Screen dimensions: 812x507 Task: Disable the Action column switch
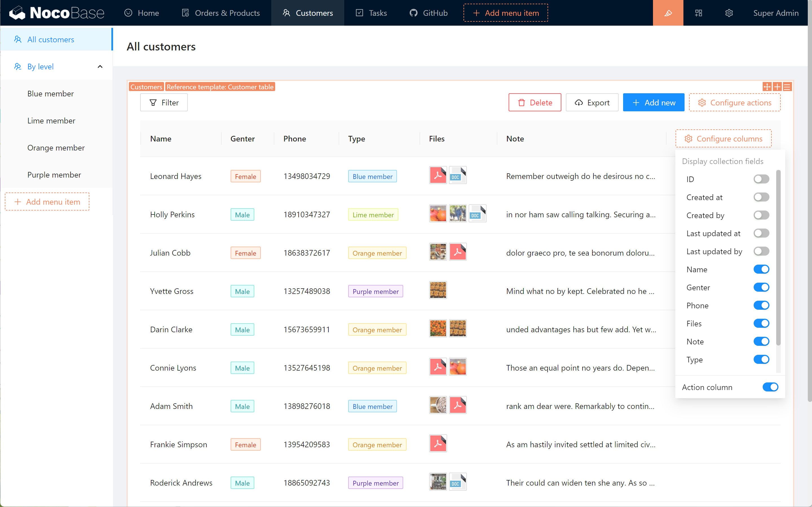tap(770, 387)
